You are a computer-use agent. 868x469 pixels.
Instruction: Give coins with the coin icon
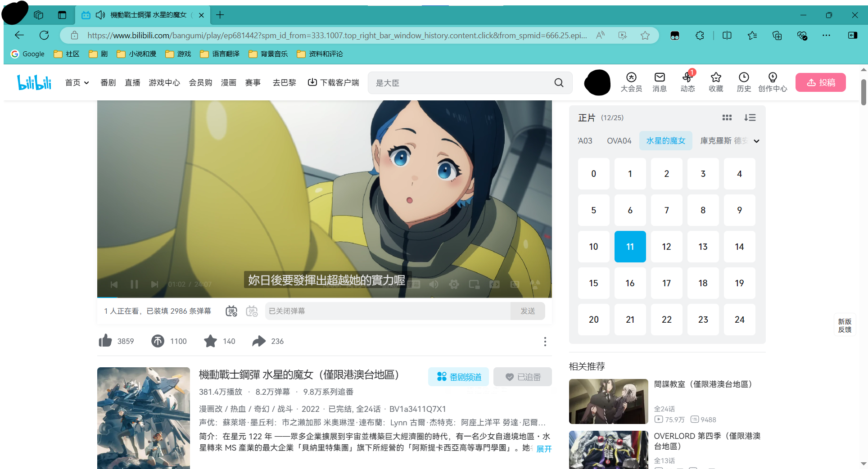[x=158, y=341]
